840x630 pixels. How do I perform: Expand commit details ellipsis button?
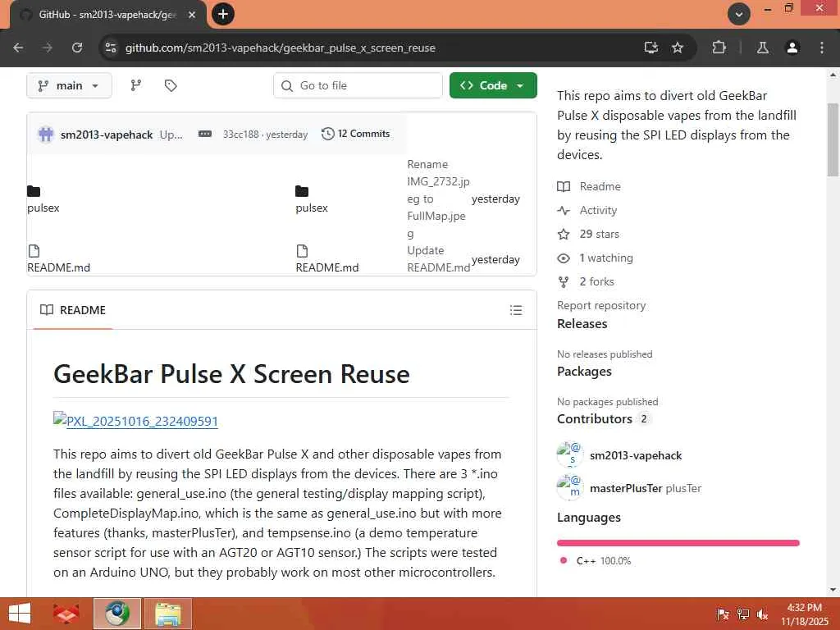(x=204, y=134)
